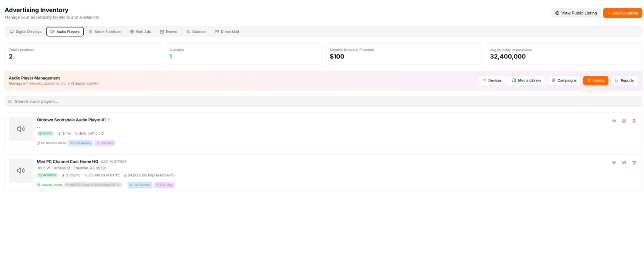Click the edit icon for Oldtown Scottsdale player
Image resolution: width=644 pixels, height=262 pixels.
tap(624, 121)
